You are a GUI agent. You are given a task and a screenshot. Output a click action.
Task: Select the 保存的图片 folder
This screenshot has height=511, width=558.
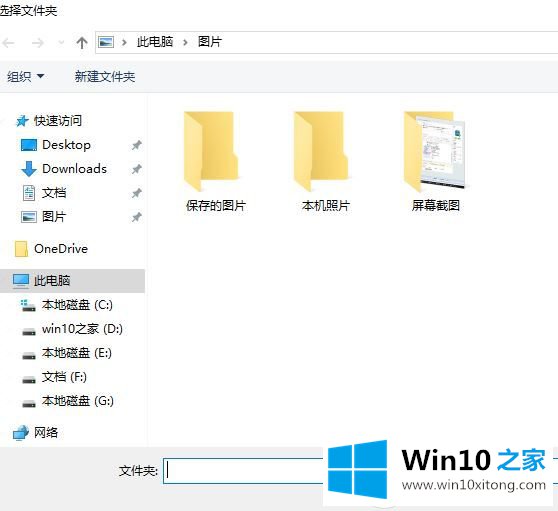(211, 152)
